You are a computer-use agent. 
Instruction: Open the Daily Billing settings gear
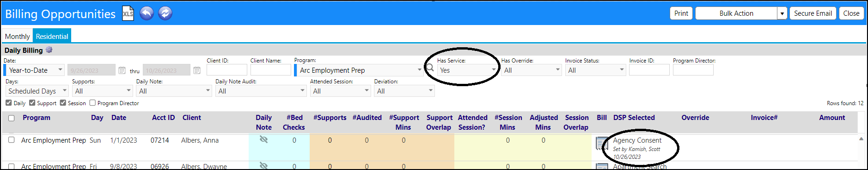click(x=49, y=50)
